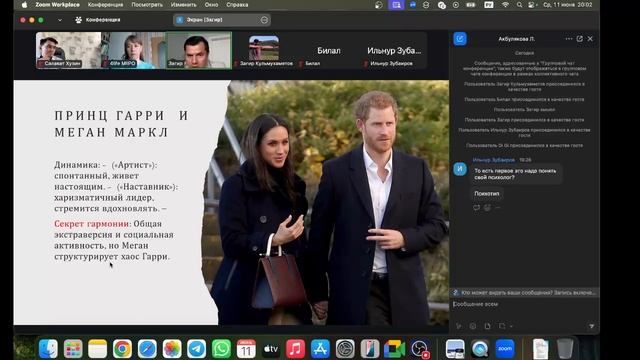
Task: Click the purple screen sharing status icon in menu bar
Action: [x=396, y=5]
